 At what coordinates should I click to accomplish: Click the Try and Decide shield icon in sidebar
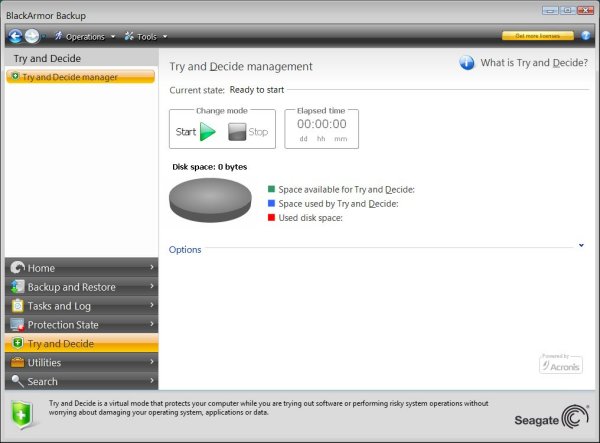[17, 343]
